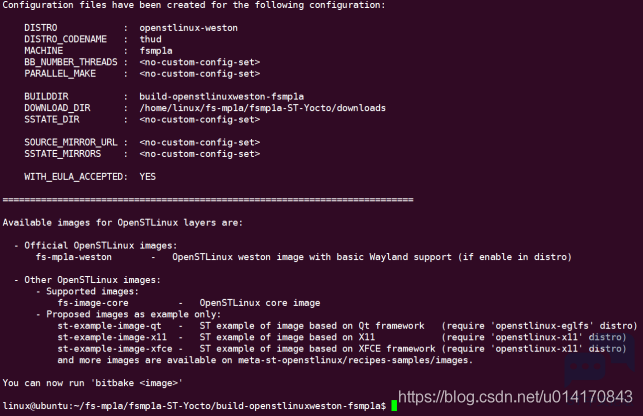Click the equals-sign separator line
The width and height of the screenshot is (643, 416).
[x=208, y=200]
